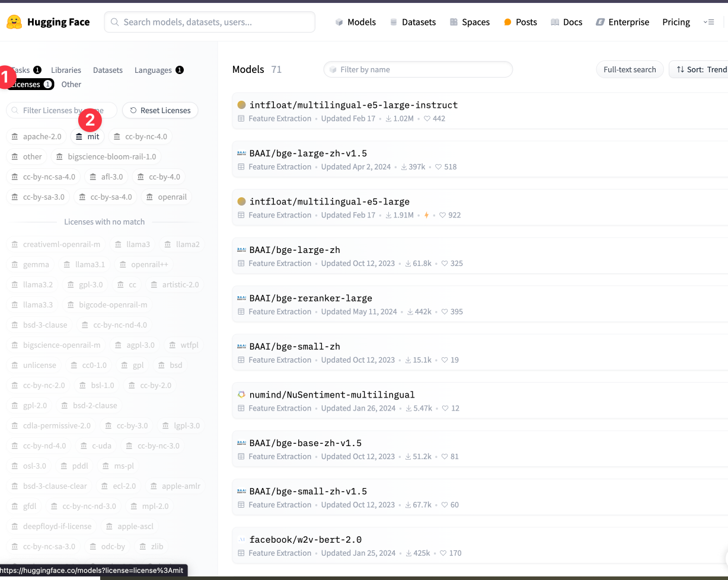Open the Enterprise page link

click(x=622, y=22)
